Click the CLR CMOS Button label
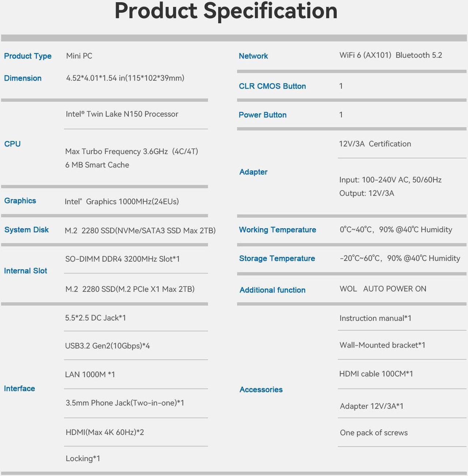The image size is (468, 476). (x=272, y=86)
